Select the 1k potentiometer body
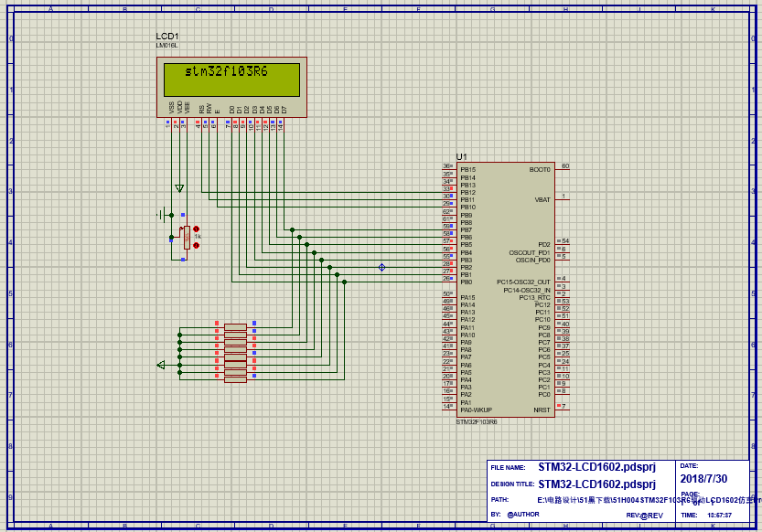Viewport: 762px width, 532px height. coord(187,238)
